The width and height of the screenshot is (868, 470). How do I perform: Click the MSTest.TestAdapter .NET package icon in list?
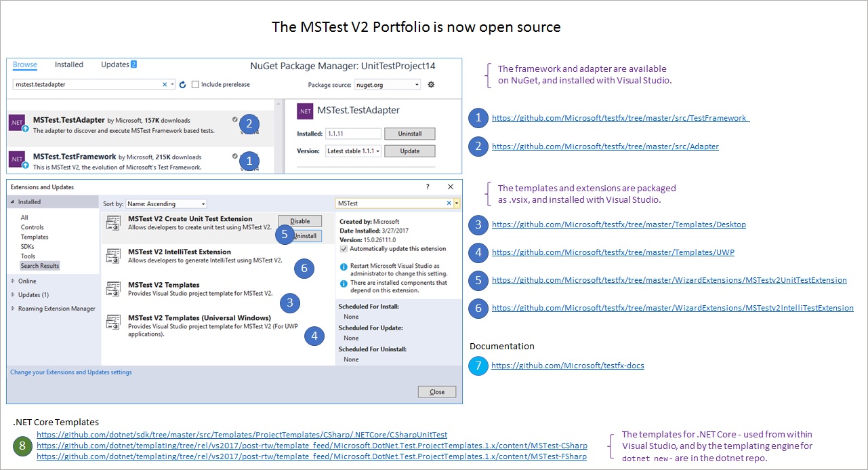pos(17,123)
